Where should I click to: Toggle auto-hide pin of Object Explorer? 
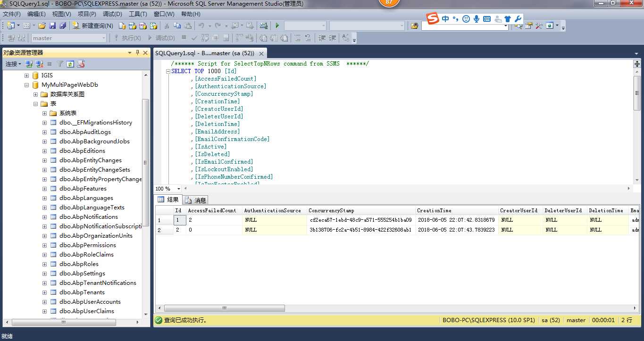[x=137, y=52]
